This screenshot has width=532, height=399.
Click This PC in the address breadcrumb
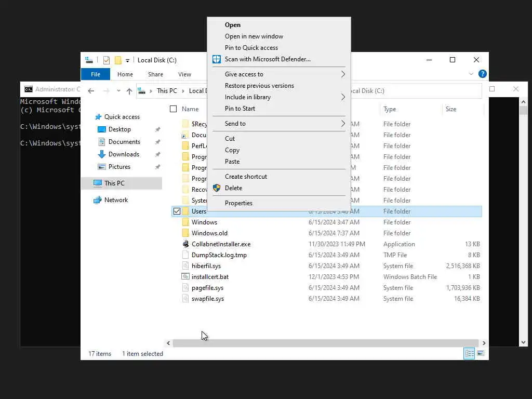[167, 91]
